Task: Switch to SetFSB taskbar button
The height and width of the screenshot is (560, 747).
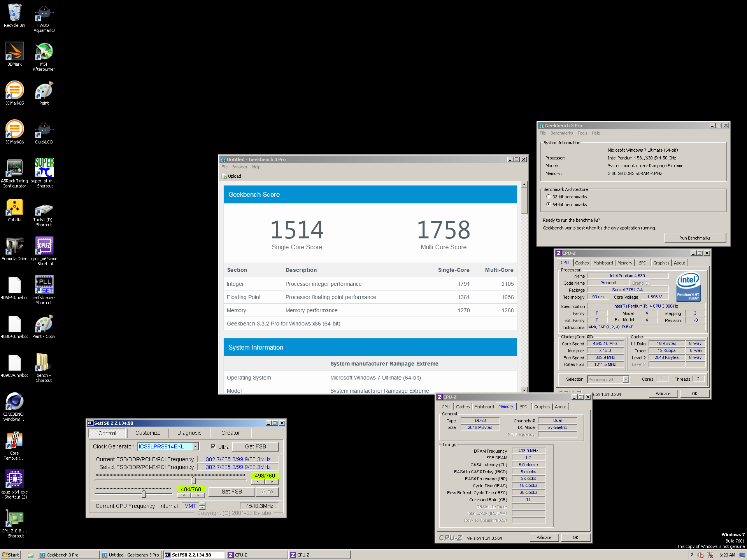Action: point(194,555)
